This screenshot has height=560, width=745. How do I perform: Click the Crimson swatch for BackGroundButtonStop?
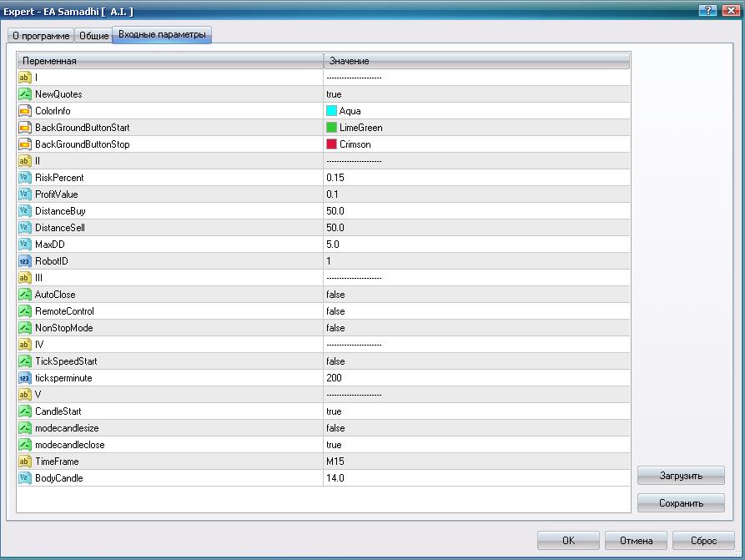coord(332,144)
